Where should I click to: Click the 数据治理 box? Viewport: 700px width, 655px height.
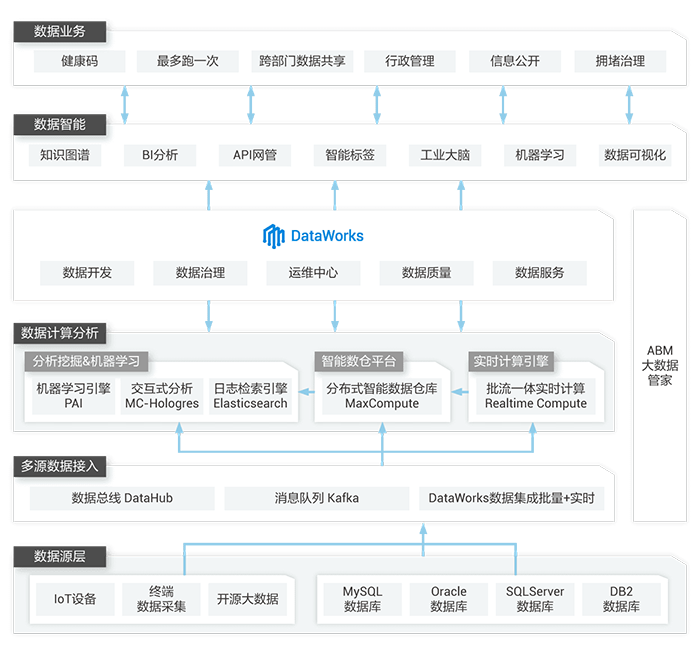[x=200, y=273]
